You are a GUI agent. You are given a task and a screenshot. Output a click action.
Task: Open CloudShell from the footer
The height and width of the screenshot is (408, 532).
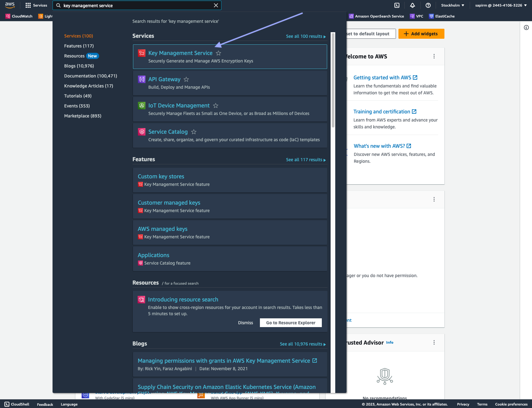pos(17,404)
